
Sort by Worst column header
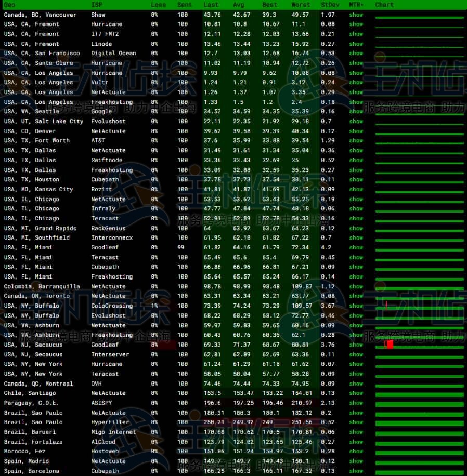(x=301, y=5)
